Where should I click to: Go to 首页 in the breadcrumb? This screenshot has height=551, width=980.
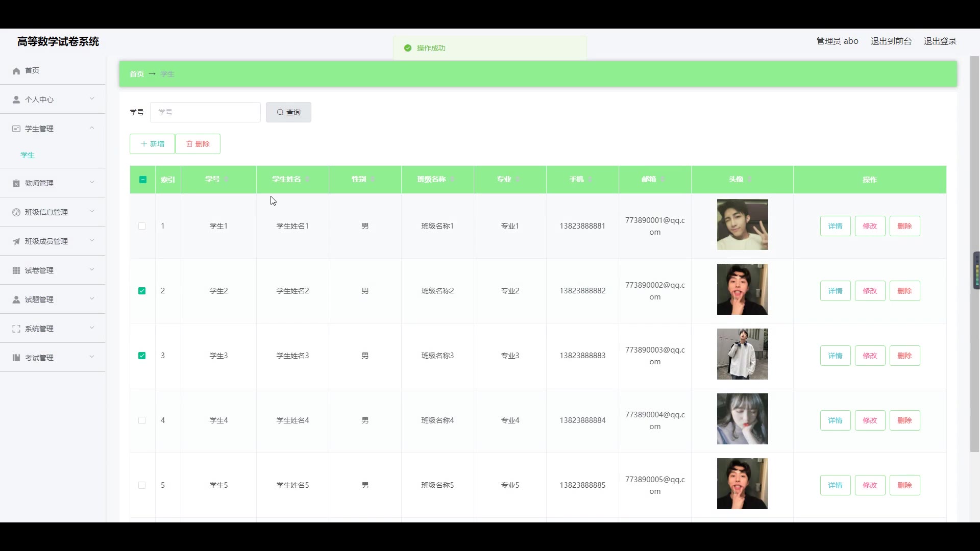[136, 74]
